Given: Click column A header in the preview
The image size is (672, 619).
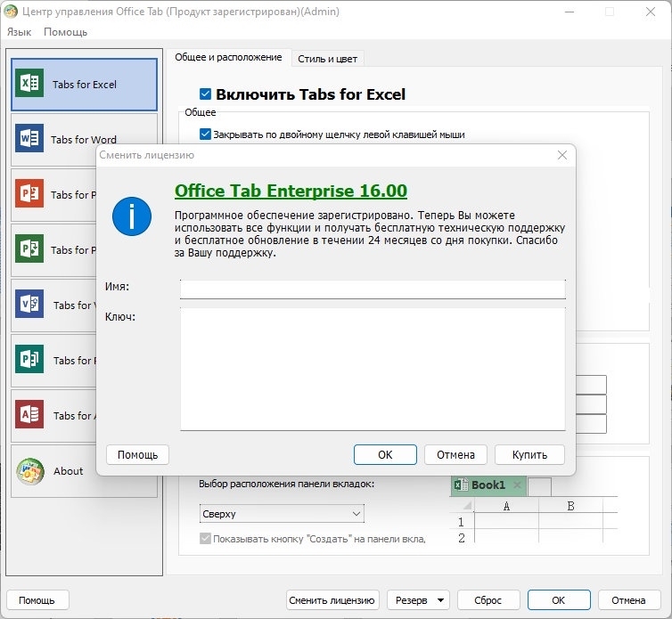Looking at the screenshot, I should click(506, 507).
